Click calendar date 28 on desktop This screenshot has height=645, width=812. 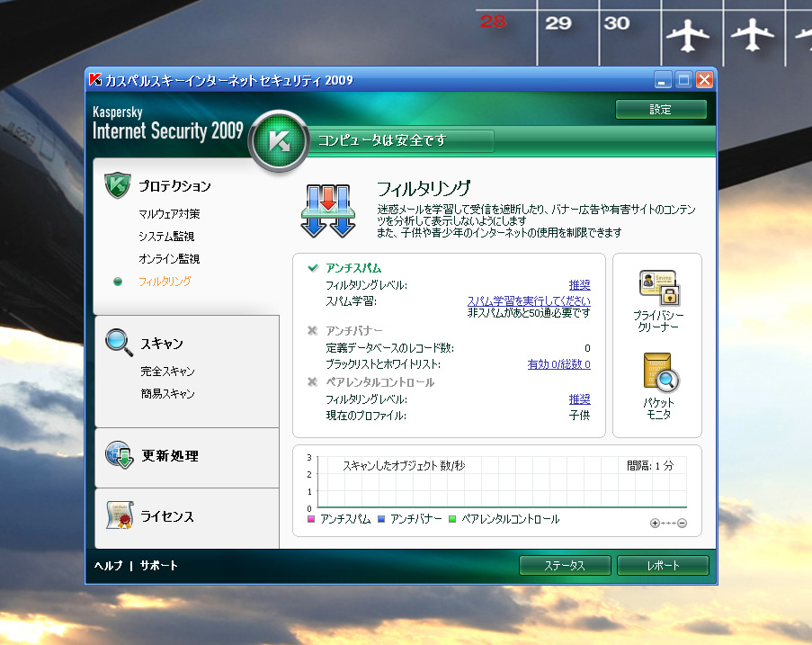coord(493,22)
